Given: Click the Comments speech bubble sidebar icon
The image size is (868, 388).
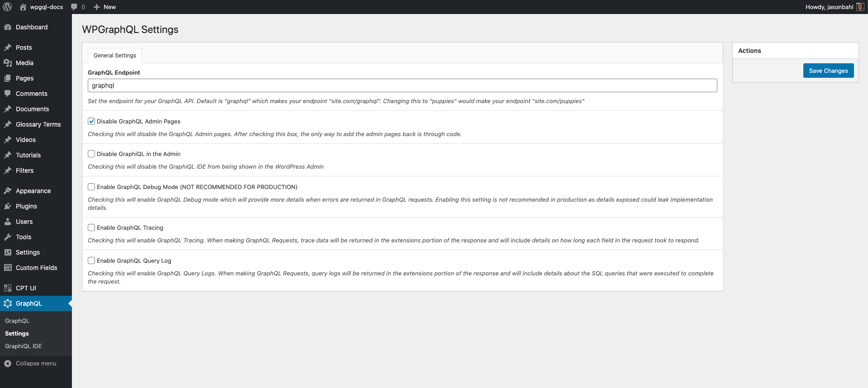Looking at the screenshot, I should coord(8,94).
